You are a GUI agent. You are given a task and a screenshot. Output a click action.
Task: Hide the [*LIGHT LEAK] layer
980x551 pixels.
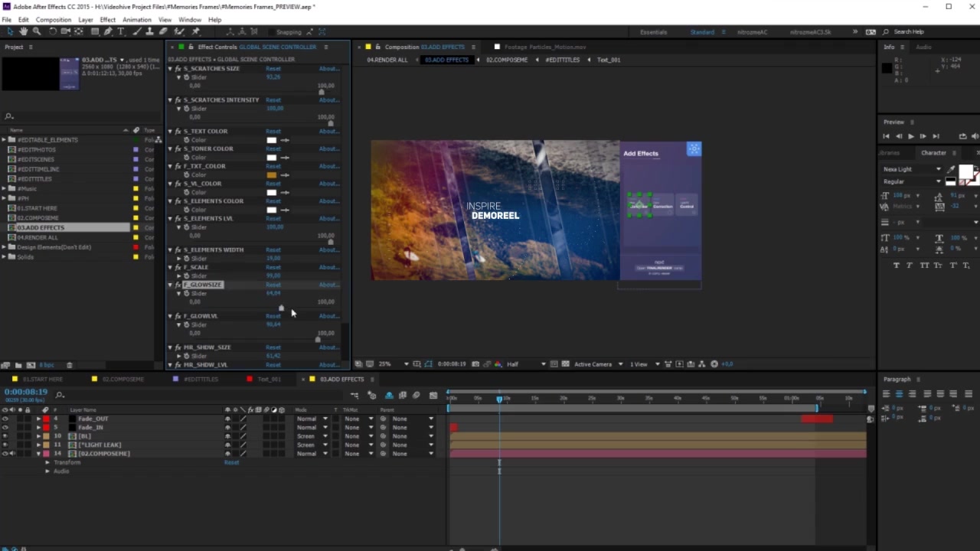tap(5, 445)
